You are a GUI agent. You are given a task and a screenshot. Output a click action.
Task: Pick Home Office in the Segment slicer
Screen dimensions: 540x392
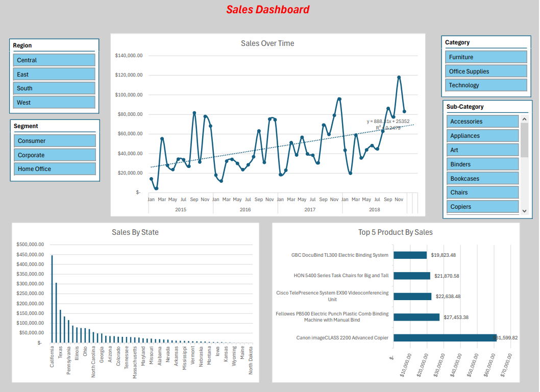pyautogui.click(x=55, y=169)
